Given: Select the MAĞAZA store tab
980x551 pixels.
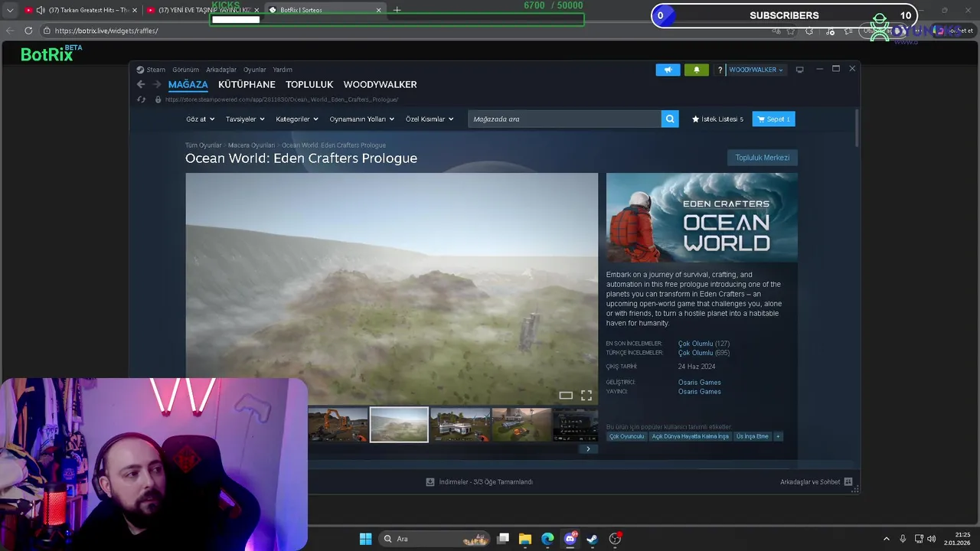Looking at the screenshot, I should point(188,84).
